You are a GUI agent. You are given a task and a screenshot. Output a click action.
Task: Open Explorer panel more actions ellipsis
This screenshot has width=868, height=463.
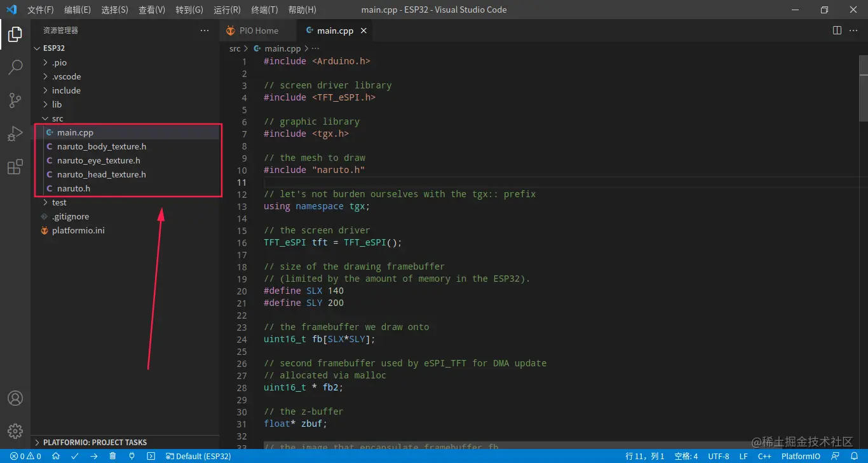point(205,31)
